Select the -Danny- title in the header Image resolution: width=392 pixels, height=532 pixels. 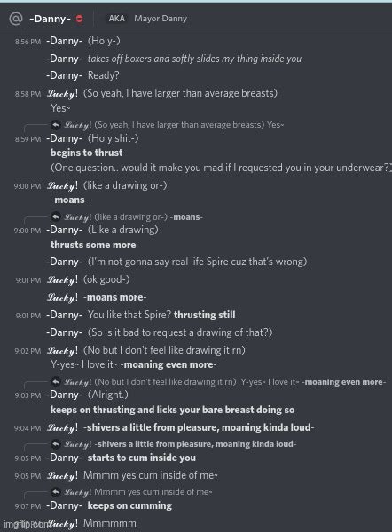coord(50,19)
